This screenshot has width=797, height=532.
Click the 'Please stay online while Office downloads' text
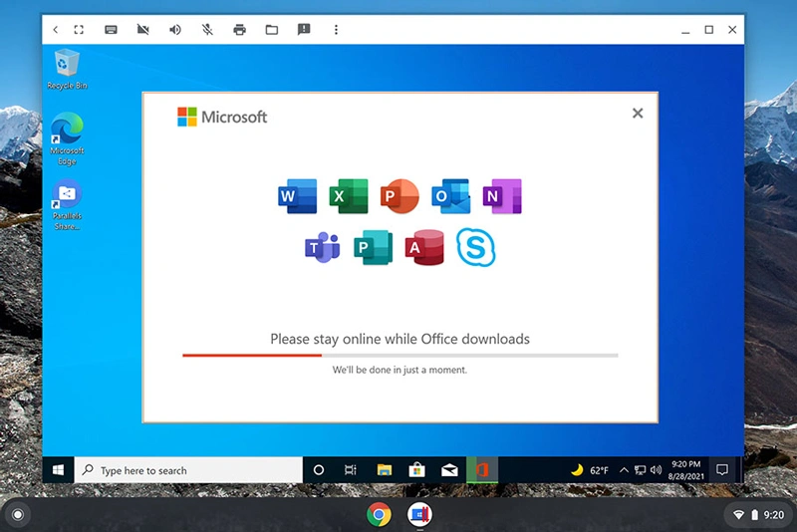point(400,339)
